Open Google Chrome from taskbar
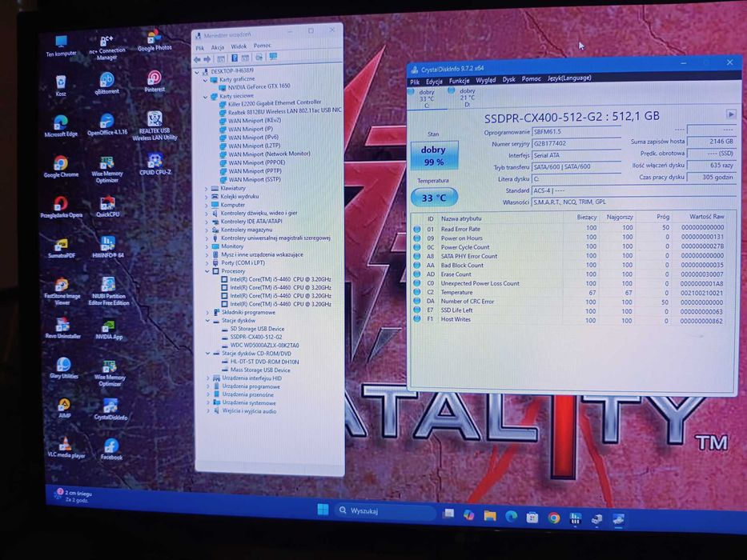This screenshot has width=747, height=560. (x=553, y=518)
